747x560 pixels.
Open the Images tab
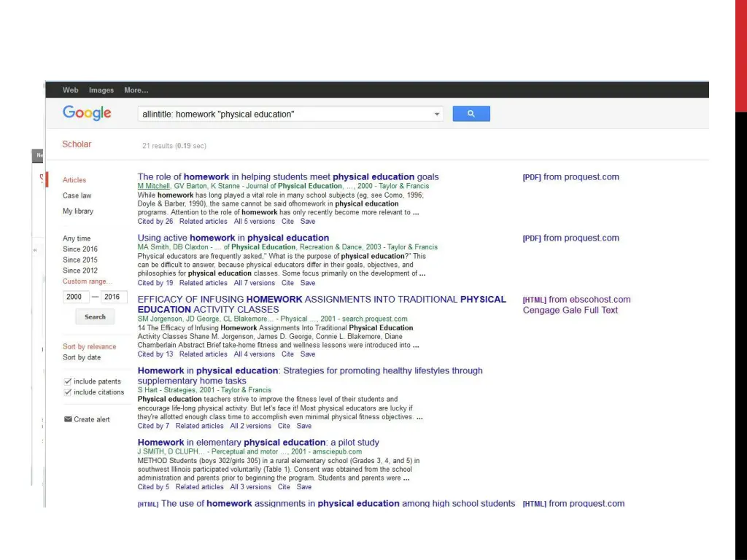[x=101, y=90]
